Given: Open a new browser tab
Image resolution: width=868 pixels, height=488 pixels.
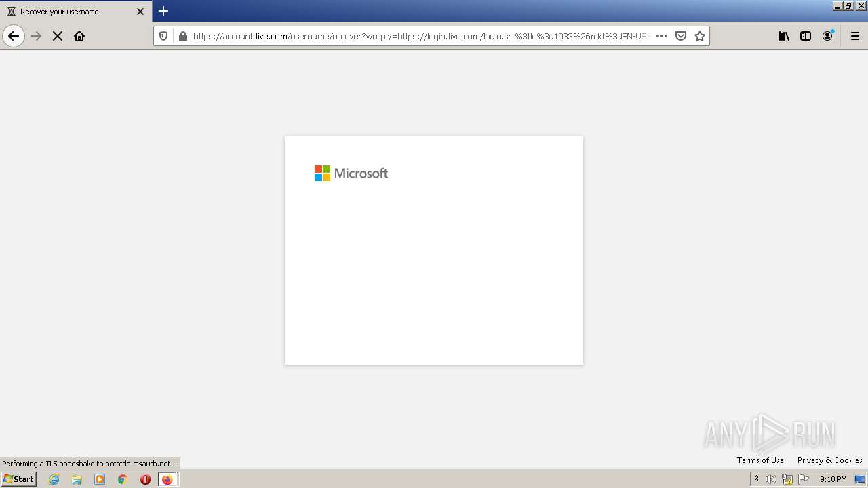Looking at the screenshot, I should coord(163,11).
